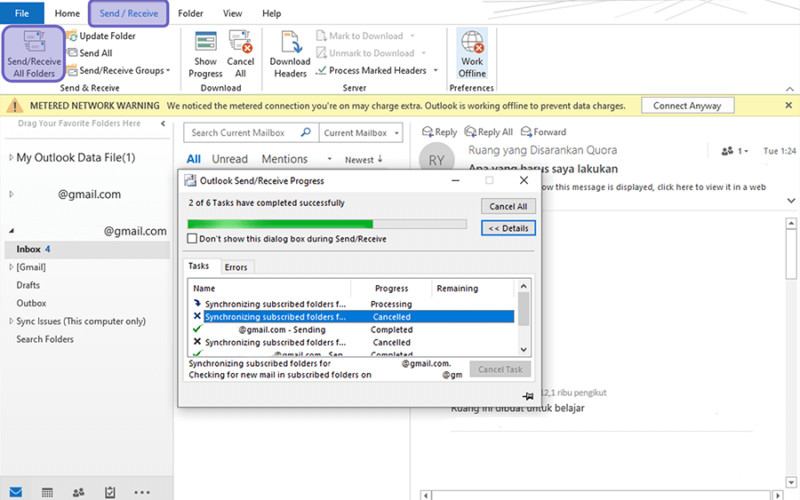Switch to Home ribbon tab
Image resolution: width=800 pixels, height=500 pixels.
(67, 13)
